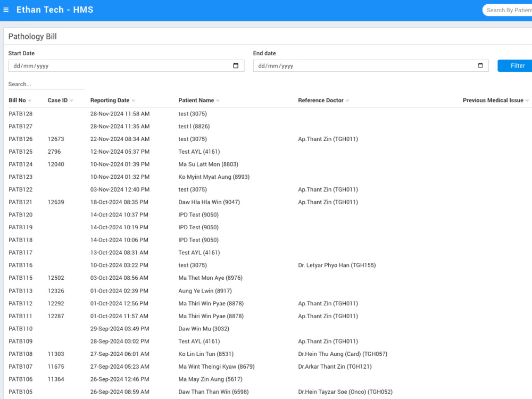This screenshot has height=399, width=532.
Task: Click patient test l (8826)
Action: coord(194,126)
